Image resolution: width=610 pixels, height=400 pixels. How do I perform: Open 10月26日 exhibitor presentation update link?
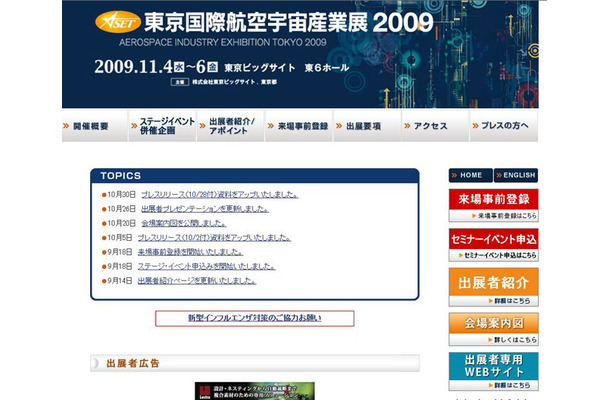tap(205, 209)
